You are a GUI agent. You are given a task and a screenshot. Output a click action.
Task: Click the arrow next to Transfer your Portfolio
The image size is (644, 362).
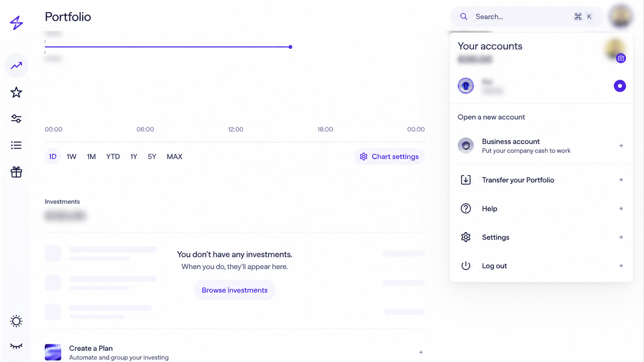pos(621,180)
